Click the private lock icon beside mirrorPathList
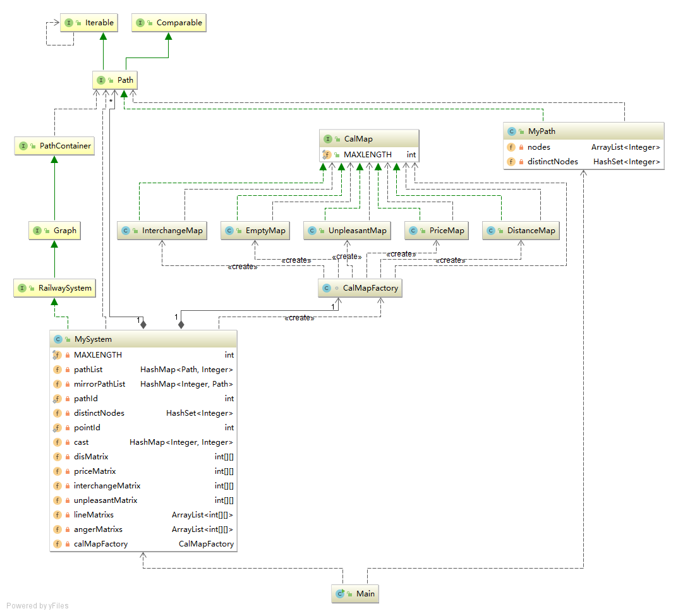 (68, 384)
